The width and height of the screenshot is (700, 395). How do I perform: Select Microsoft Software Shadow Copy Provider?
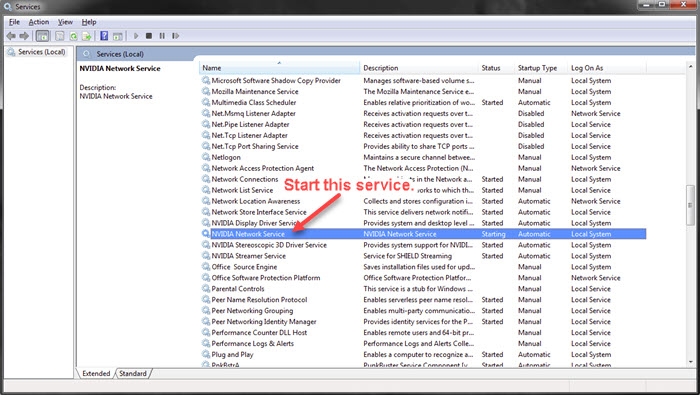coord(276,81)
